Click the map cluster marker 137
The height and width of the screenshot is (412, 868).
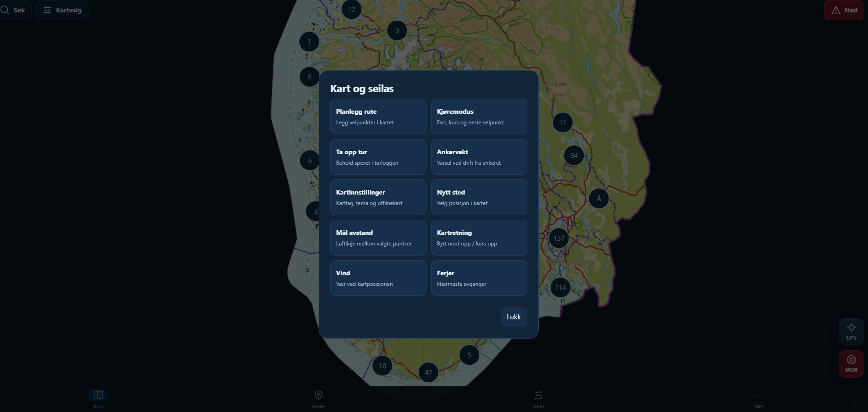click(x=559, y=238)
